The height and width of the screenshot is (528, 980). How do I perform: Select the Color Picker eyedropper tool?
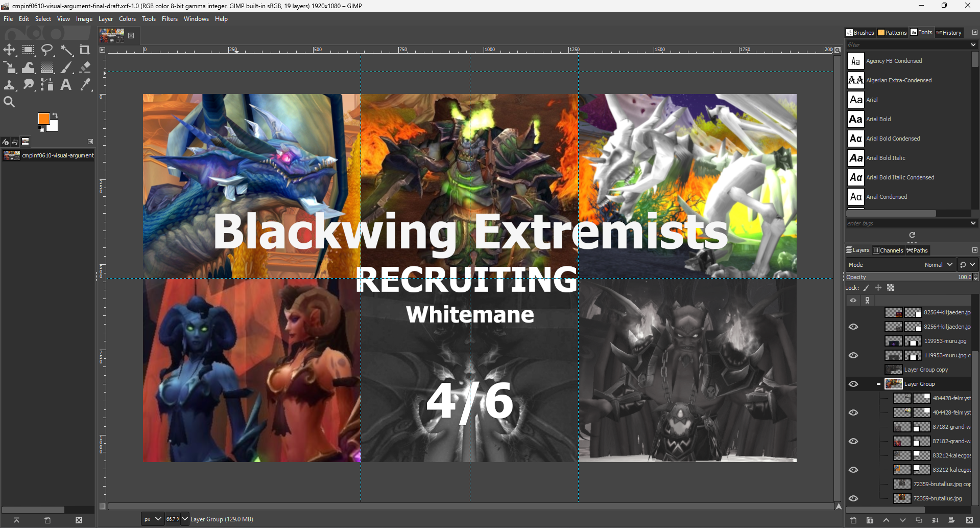tap(85, 85)
